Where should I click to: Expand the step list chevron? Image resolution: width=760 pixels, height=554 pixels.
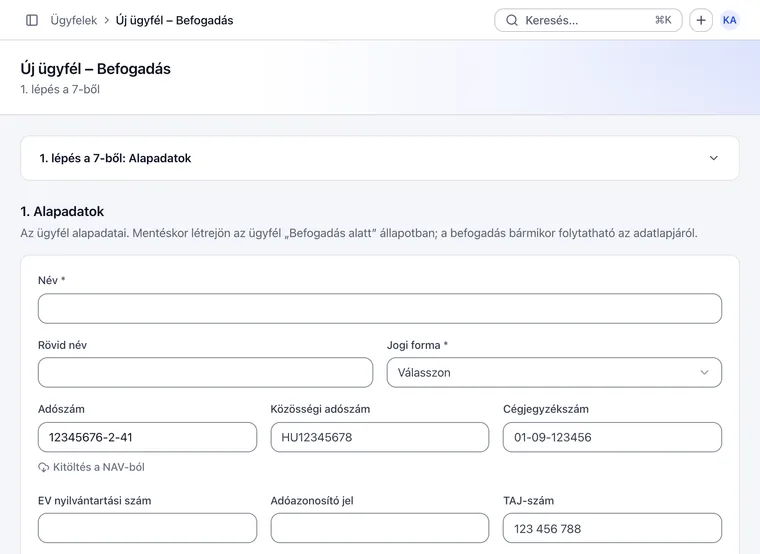[x=713, y=158]
